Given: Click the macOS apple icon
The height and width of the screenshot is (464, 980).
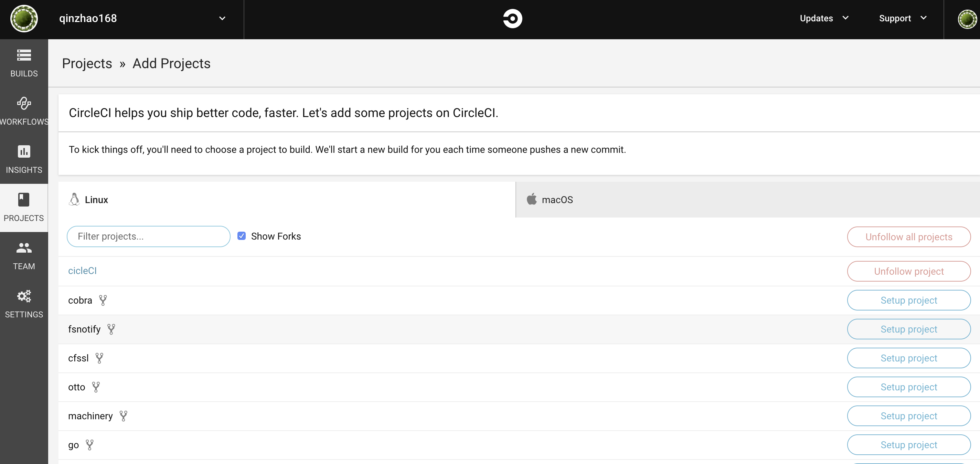Looking at the screenshot, I should click(532, 199).
